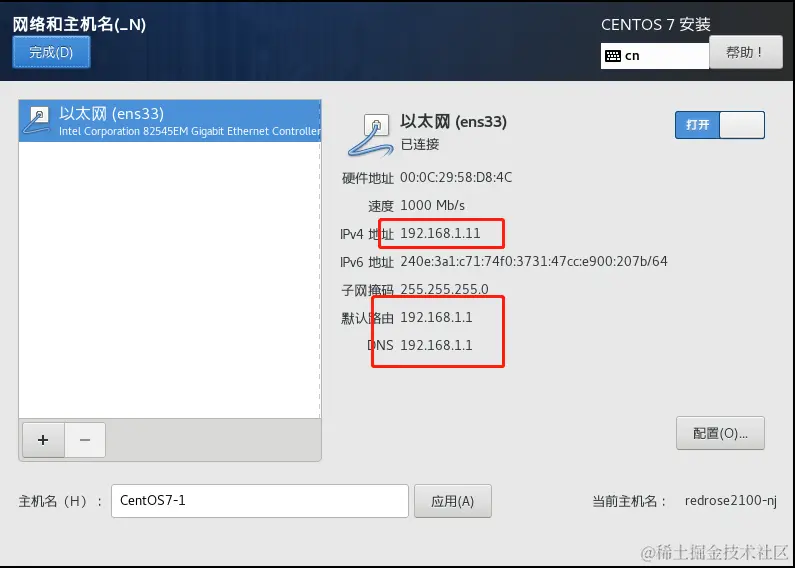Apply the hostname with 应用(A)
This screenshot has width=795, height=568.
click(x=453, y=501)
